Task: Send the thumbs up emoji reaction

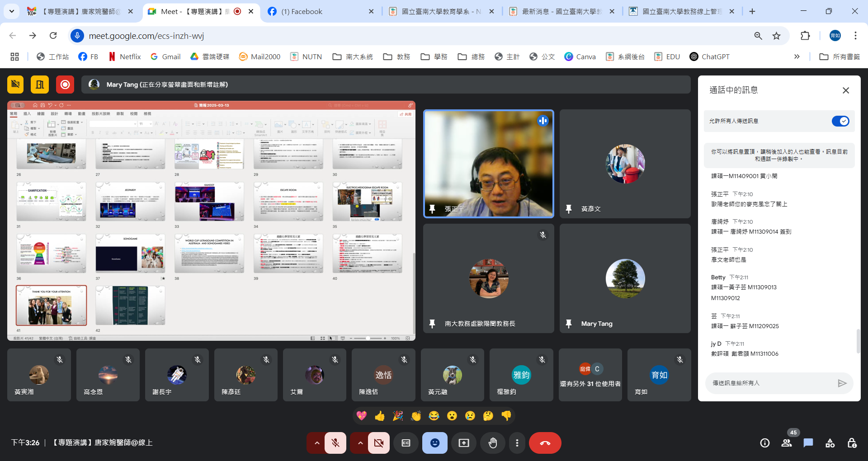Action: click(380, 416)
